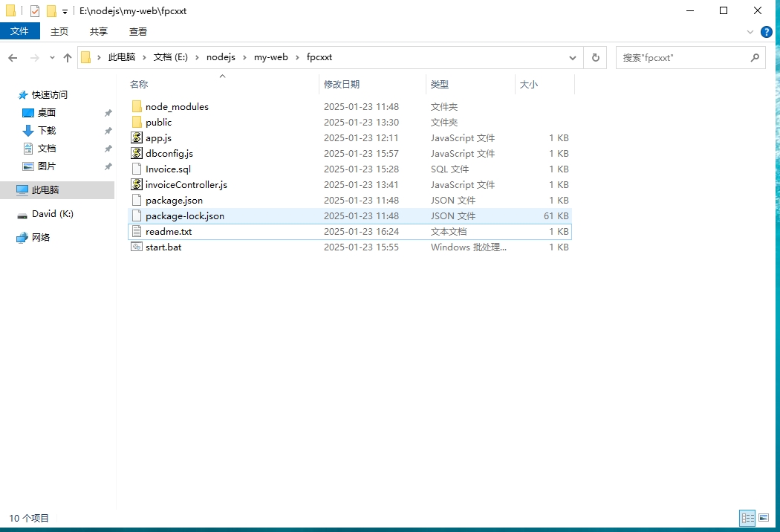Jump to nodejs via the breadcrumb link

[221, 56]
